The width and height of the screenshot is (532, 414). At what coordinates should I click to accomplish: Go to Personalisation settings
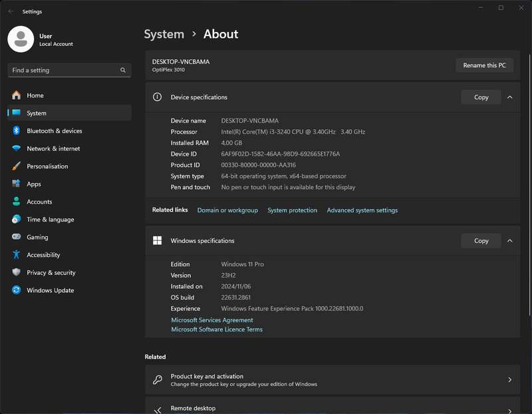(x=69, y=166)
